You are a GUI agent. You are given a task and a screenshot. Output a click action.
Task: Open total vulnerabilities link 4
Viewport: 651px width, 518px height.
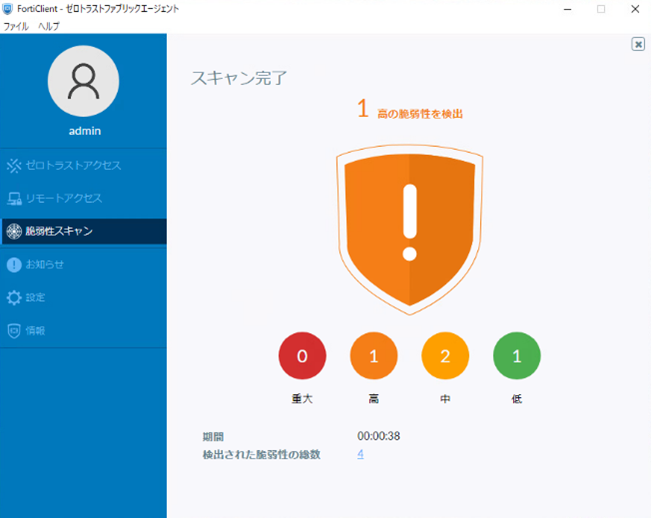point(360,454)
